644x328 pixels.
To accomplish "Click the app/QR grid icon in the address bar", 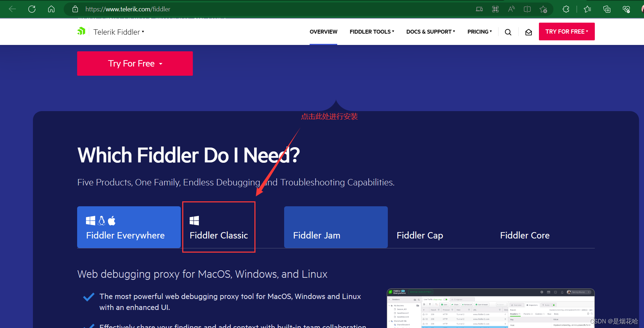I will [x=495, y=9].
